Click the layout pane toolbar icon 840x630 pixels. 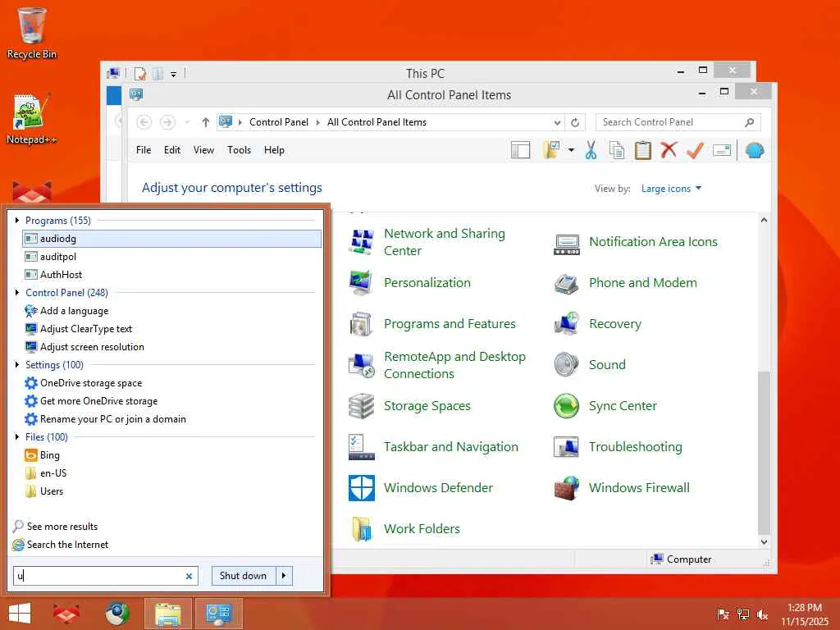click(520, 150)
